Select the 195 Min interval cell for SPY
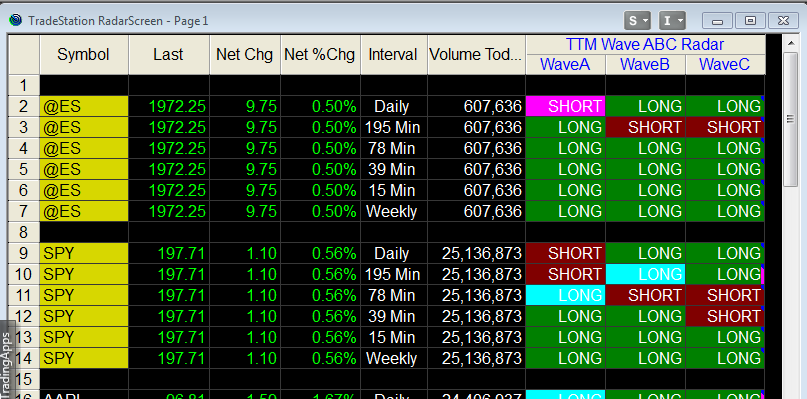 (x=393, y=274)
